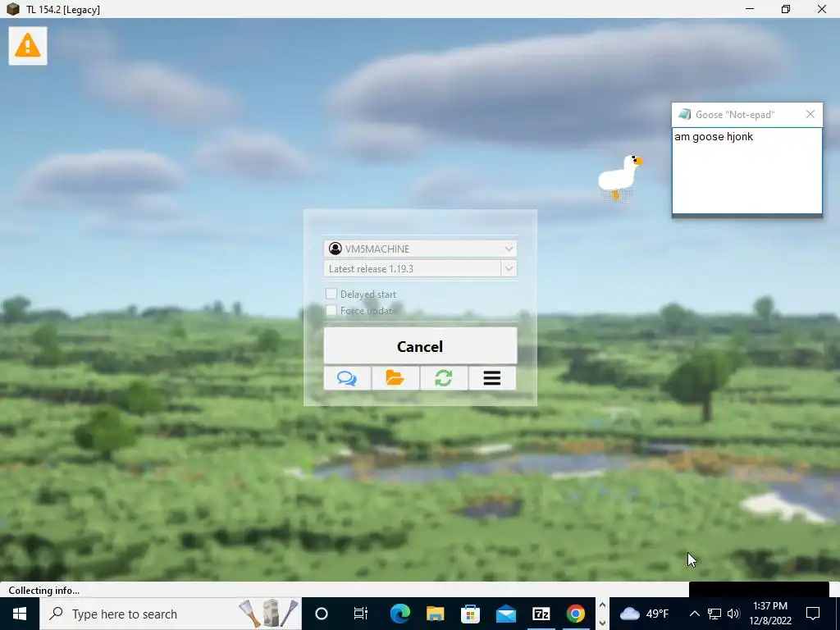Viewport: 840px width, 630px height.
Task: Show hidden system tray icons
Action: click(x=694, y=614)
